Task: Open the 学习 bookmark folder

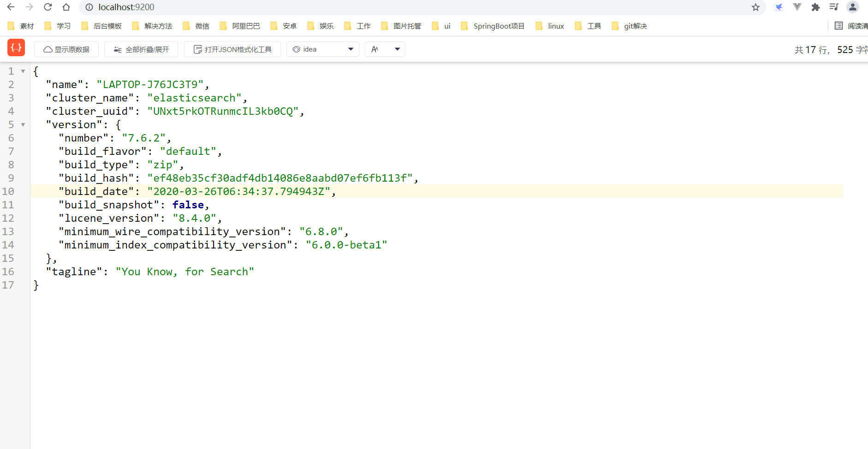Action: coord(58,26)
